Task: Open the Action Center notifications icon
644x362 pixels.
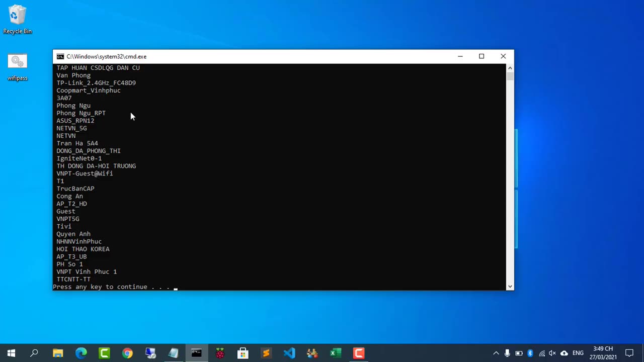Action: pyautogui.click(x=629, y=353)
